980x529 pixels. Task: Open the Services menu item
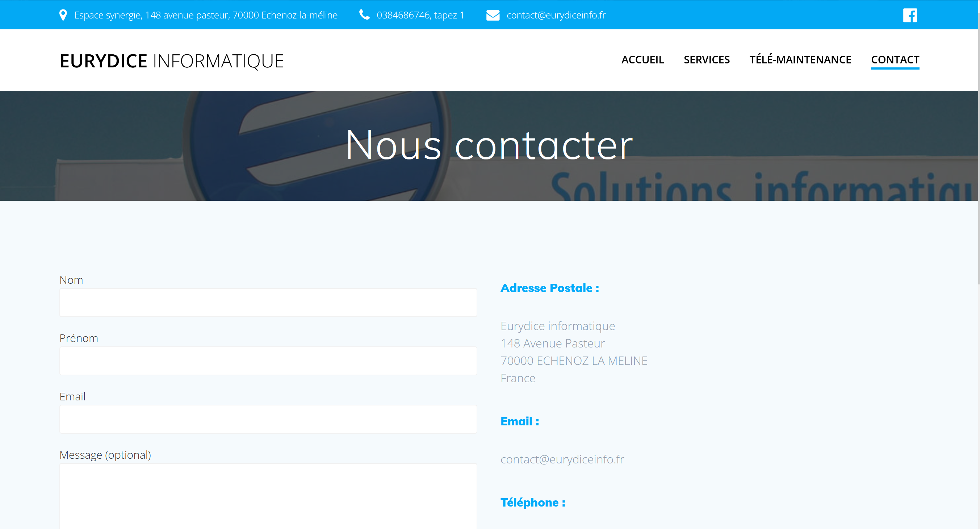[x=707, y=60]
